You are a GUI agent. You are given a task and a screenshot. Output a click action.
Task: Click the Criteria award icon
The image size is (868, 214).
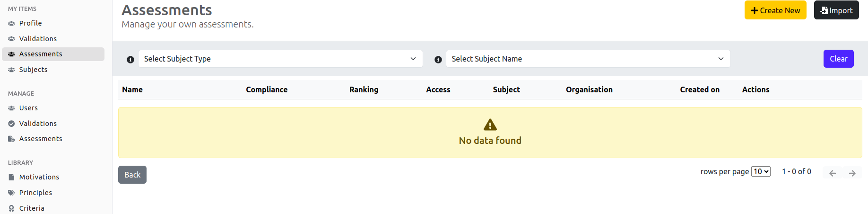tap(11, 208)
